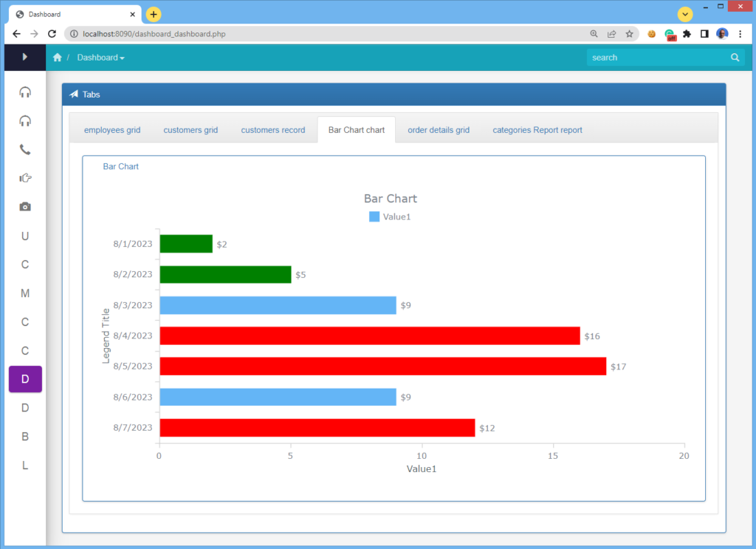Viewport: 756px width, 549px height.
Task: Select the employees grid tab
Action: (111, 129)
